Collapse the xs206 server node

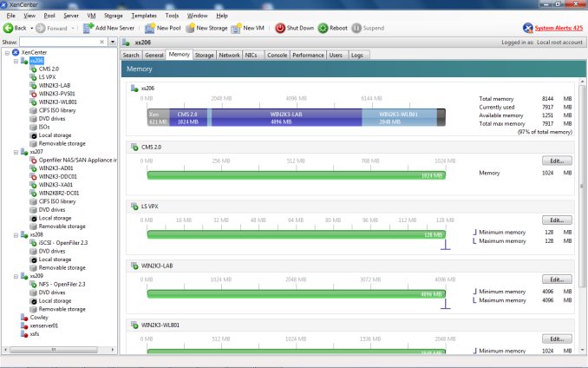tap(16, 61)
